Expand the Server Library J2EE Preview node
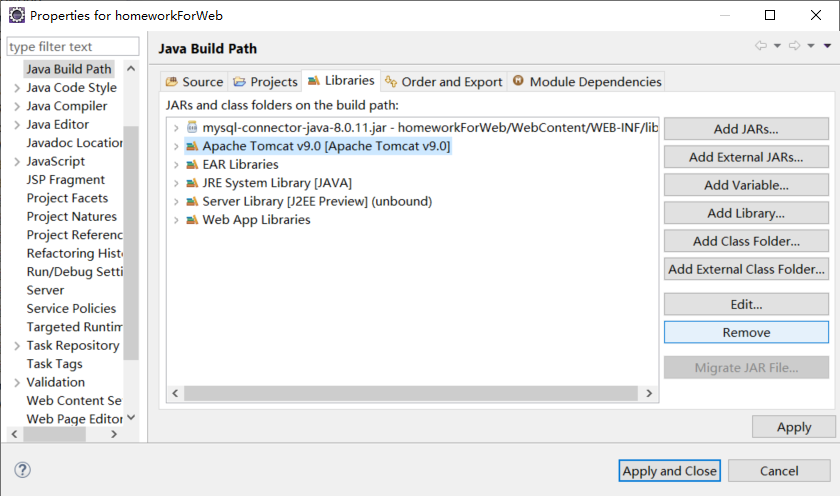This screenshot has width=840, height=496. tap(176, 201)
